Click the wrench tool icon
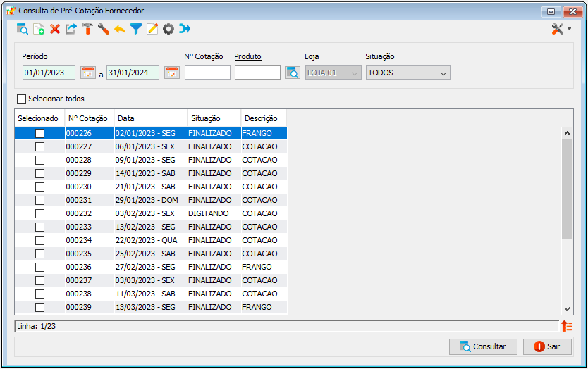This screenshot has width=588, height=369. pos(104,29)
